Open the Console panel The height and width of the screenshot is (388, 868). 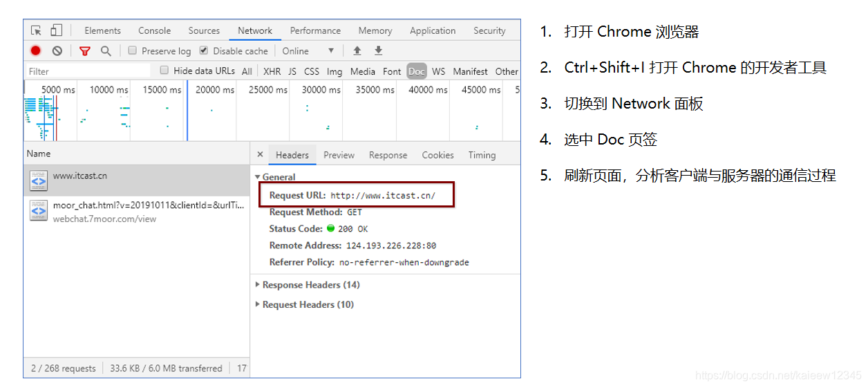click(x=155, y=30)
